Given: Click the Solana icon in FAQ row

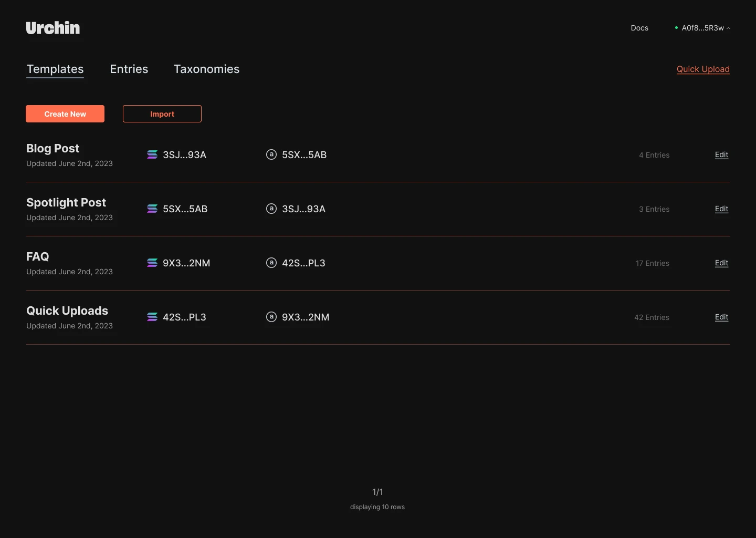Looking at the screenshot, I should pos(152,263).
